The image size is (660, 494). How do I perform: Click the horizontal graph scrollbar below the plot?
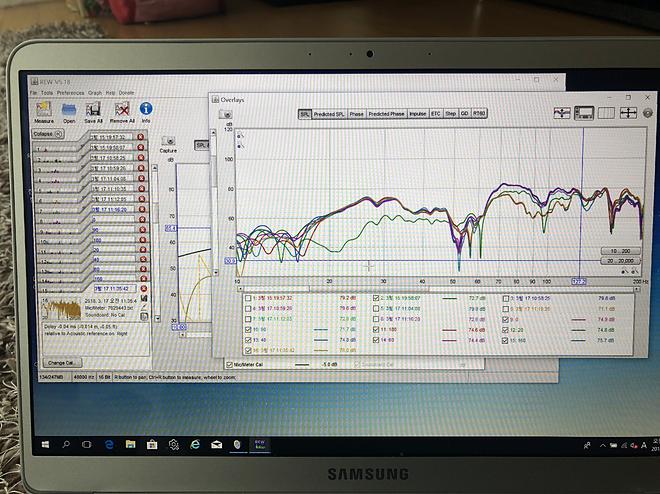point(438,289)
